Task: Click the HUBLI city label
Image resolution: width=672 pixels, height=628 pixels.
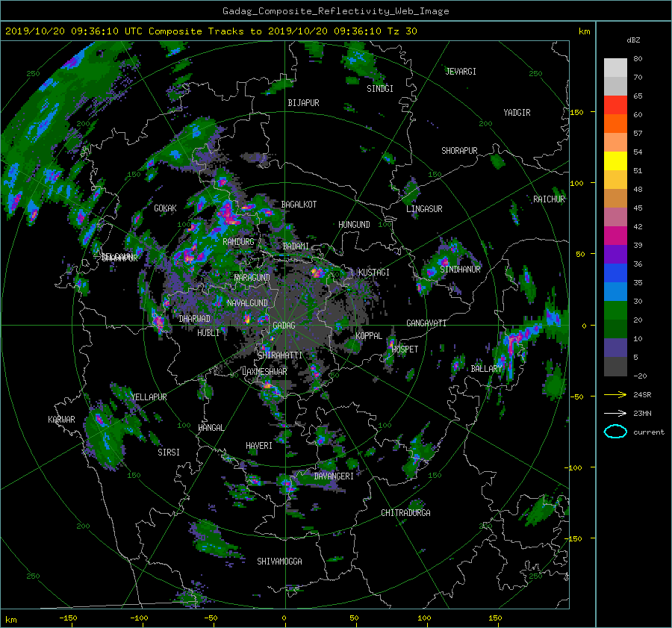Action: click(x=208, y=333)
